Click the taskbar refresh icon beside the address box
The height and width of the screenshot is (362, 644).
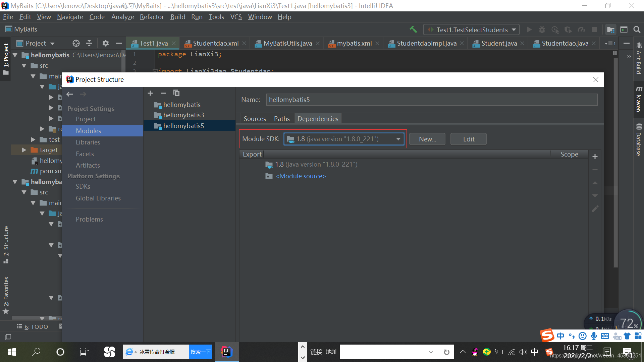446,352
